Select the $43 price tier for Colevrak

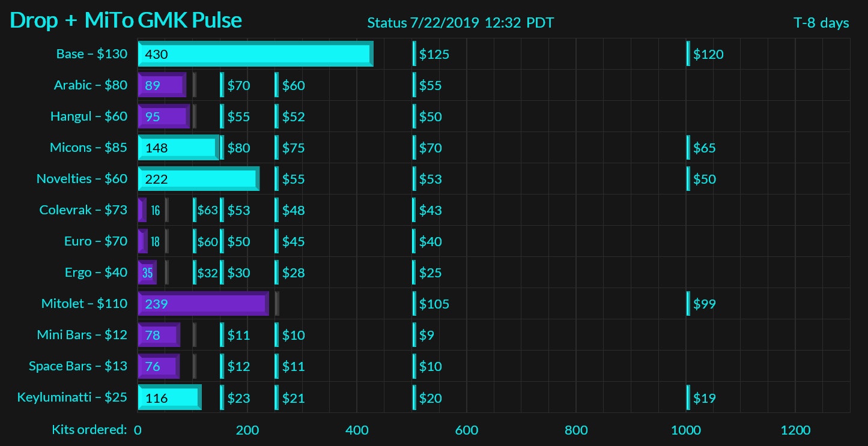click(430, 210)
